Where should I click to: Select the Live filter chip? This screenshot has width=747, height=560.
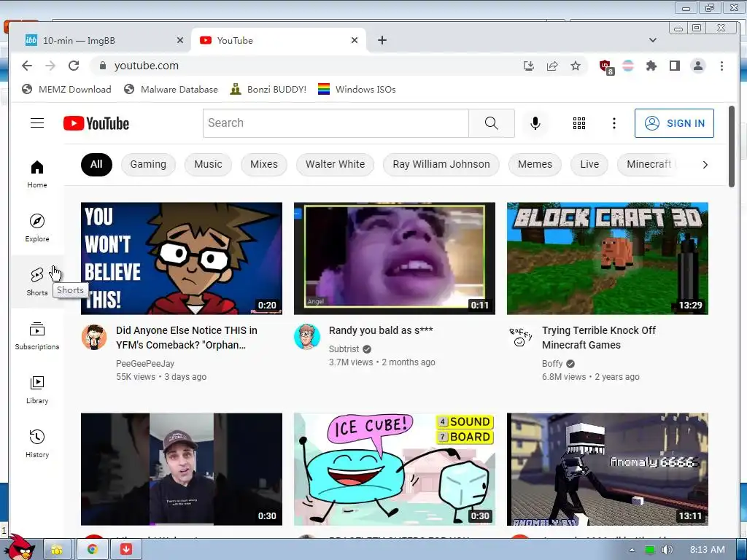click(589, 164)
